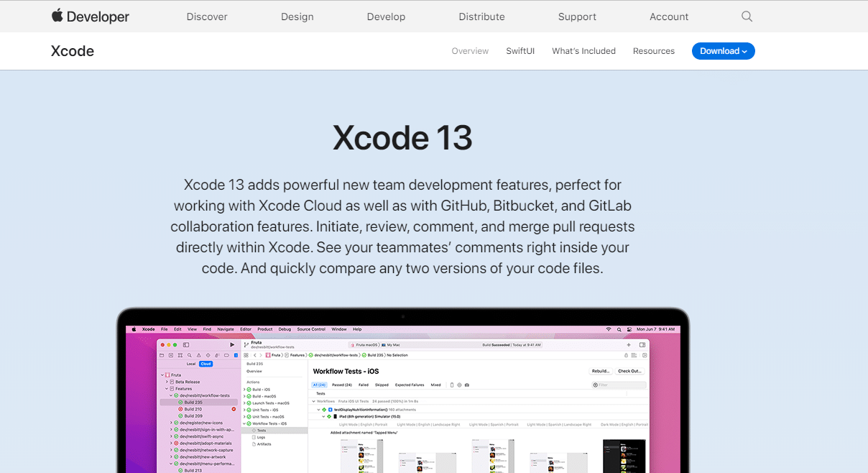Image resolution: width=868 pixels, height=473 pixels.
Task: Open the Resources link
Action: 654,51
